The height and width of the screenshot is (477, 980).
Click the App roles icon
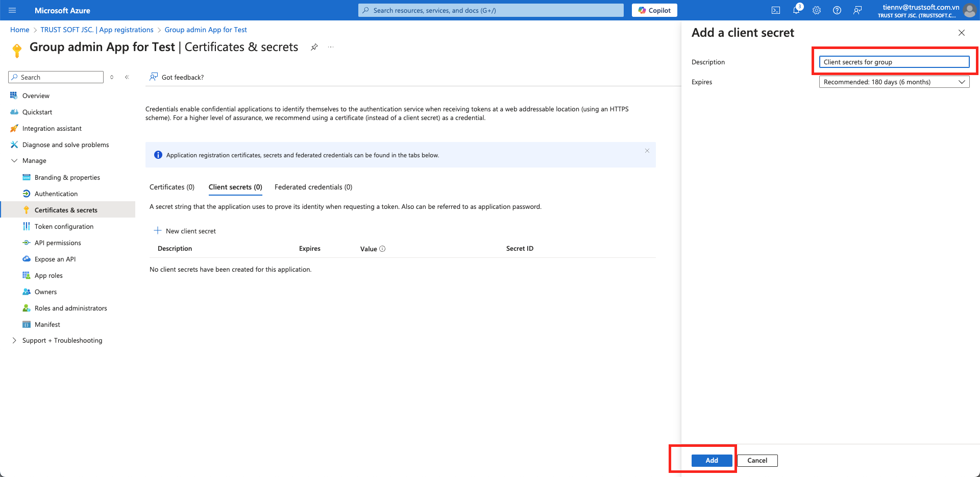[27, 275]
